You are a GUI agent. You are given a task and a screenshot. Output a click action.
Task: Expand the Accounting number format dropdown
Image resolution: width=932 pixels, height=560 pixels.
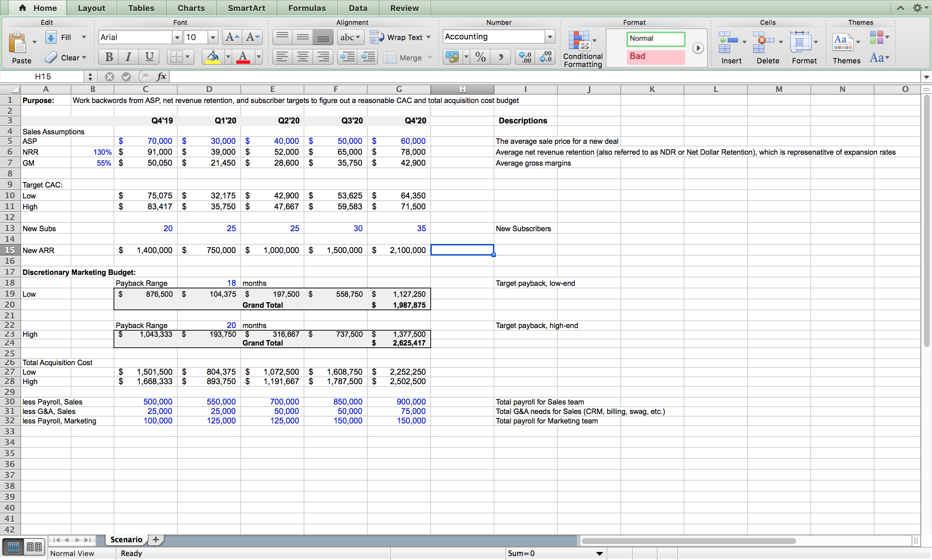coord(550,37)
